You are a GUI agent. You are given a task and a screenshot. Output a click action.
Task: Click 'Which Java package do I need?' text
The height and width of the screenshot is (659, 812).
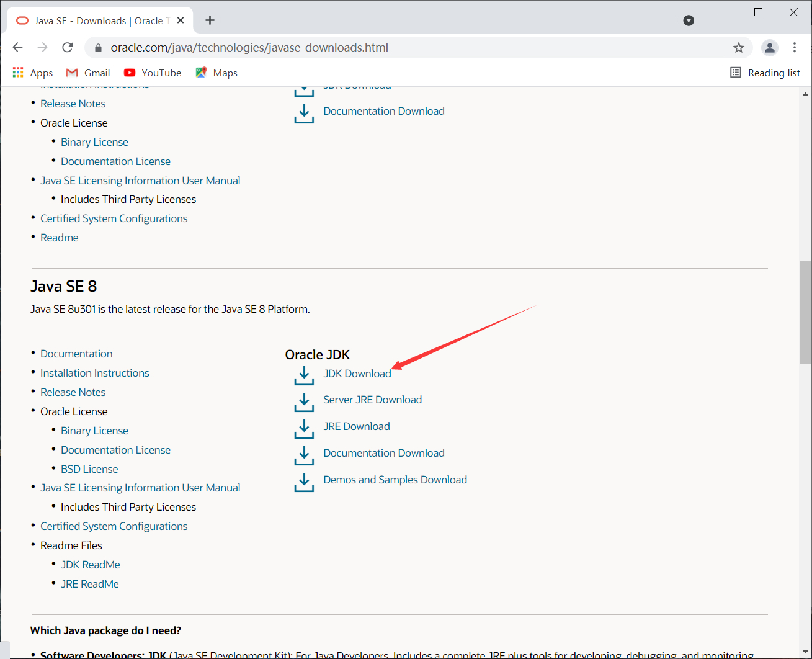(x=105, y=630)
